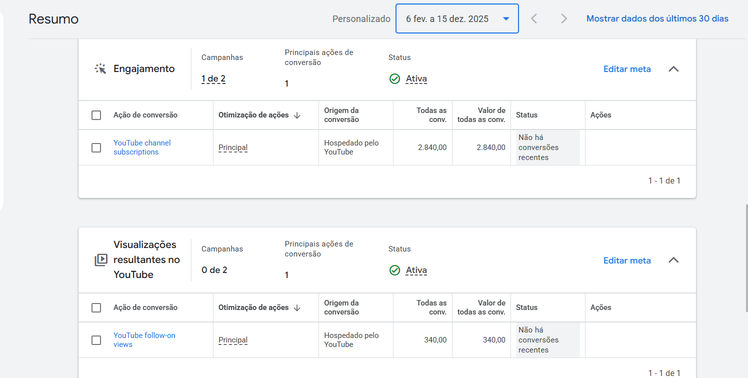
Task: Click sort arrow in Visualizações Otimização column
Action: tap(297, 308)
